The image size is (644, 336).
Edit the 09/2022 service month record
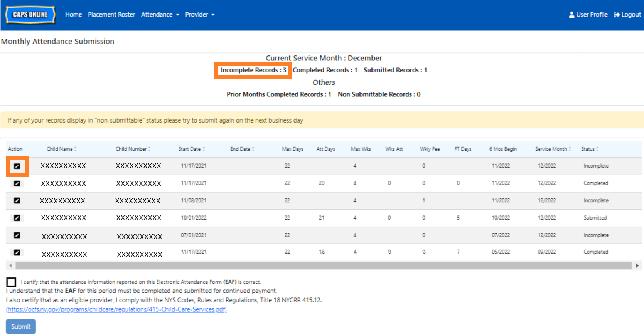pos(17,252)
